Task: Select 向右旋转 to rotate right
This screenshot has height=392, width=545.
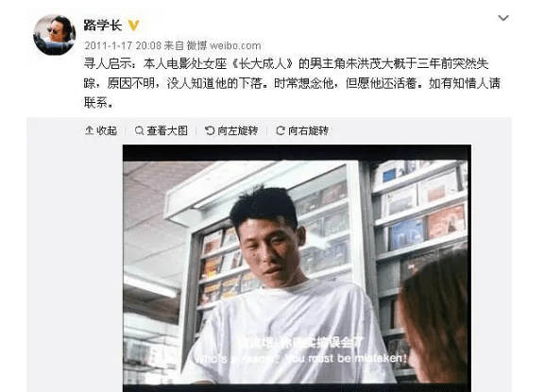Action: click(309, 130)
